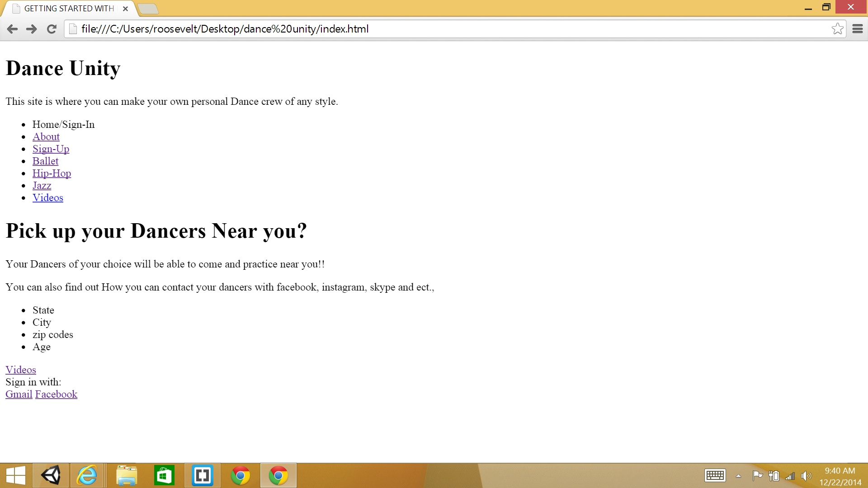868x488 pixels.
Task: Launch Internet Explorer from the taskbar
Action: pyautogui.click(x=87, y=475)
